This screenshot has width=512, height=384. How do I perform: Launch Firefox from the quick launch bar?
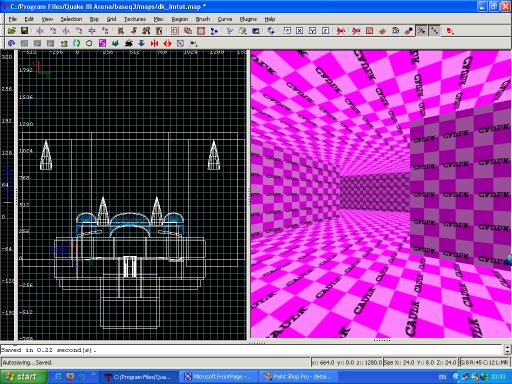pos(70,377)
